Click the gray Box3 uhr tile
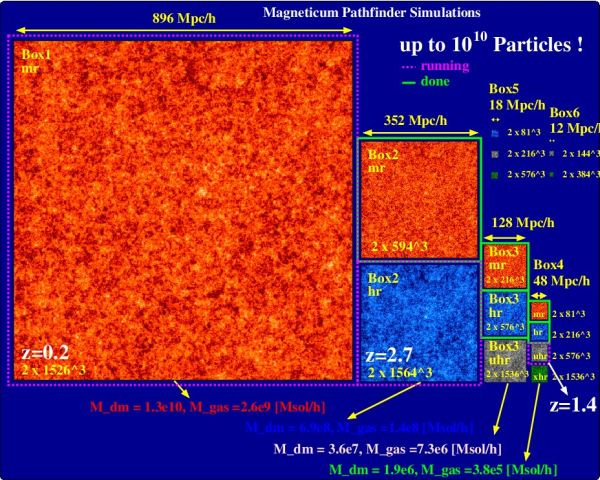This screenshot has width=600, height=480. [506, 361]
